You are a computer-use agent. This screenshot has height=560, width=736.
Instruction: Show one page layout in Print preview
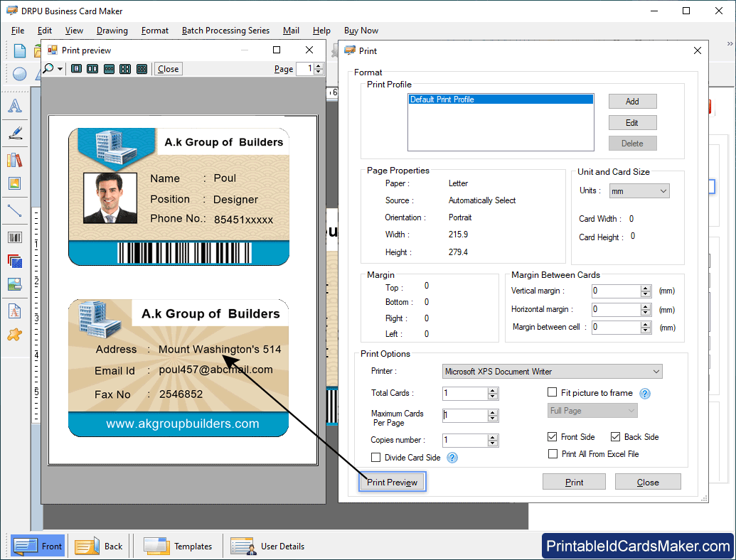coord(77,69)
